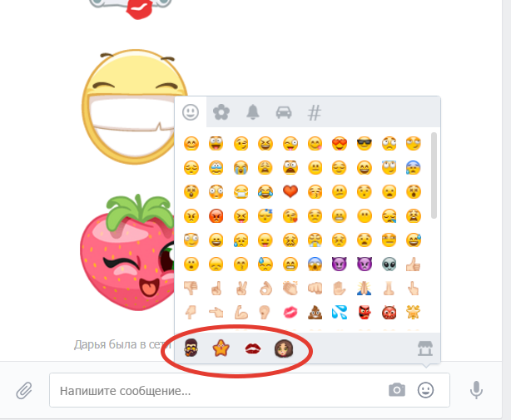Select the red lips sticker pack
Viewport: 511px width, 420px height.
coord(252,348)
